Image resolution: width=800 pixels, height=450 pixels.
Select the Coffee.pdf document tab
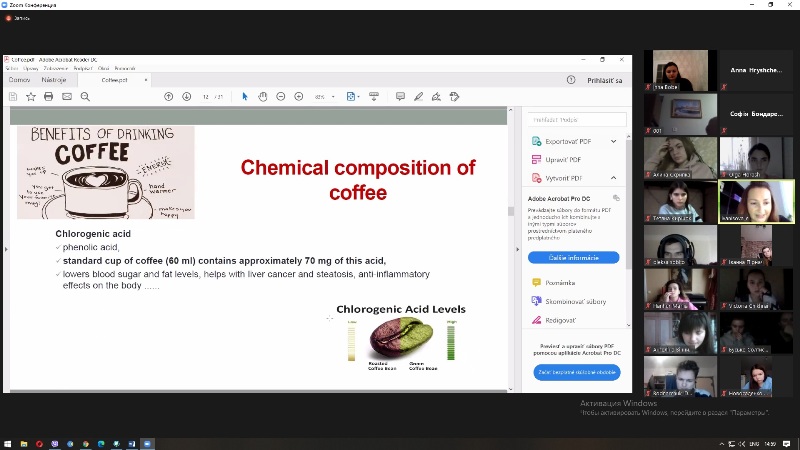pos(114,80)
